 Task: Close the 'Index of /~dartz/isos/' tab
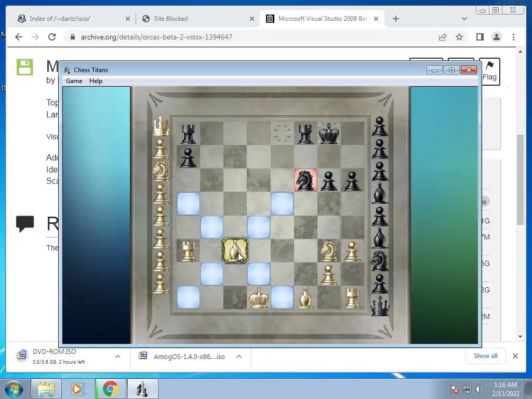[128, 19]
